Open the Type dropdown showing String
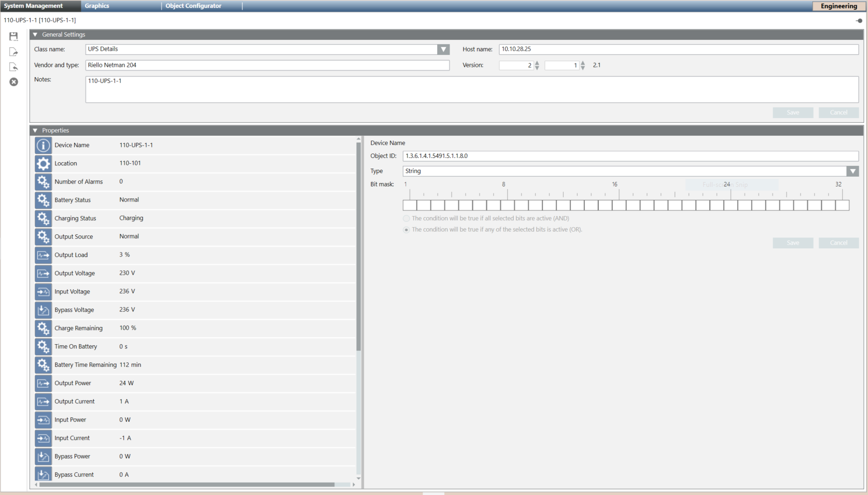Viewport: 868px width, 495px height. pyautogui.click(x=853, y=171)
